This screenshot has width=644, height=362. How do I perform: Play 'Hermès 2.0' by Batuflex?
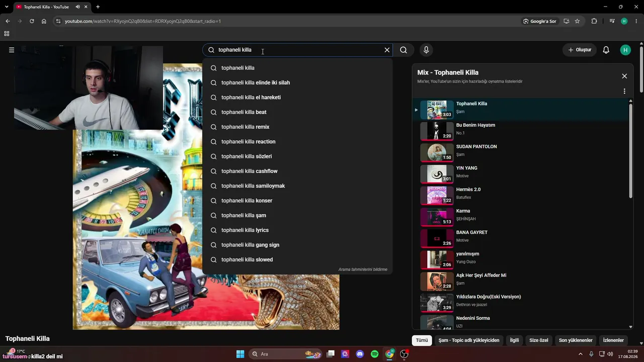[x=520, y=196]
